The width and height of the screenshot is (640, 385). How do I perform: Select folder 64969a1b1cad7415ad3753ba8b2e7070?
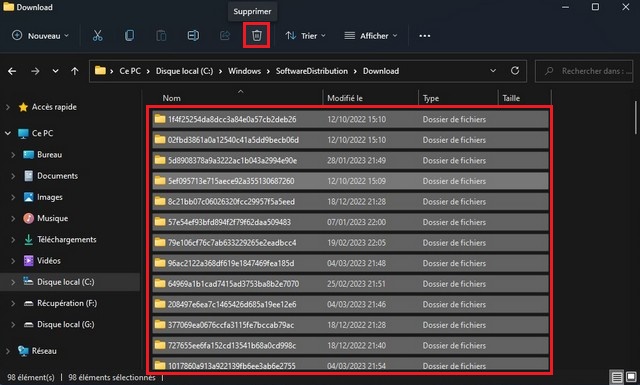[350, 284]
